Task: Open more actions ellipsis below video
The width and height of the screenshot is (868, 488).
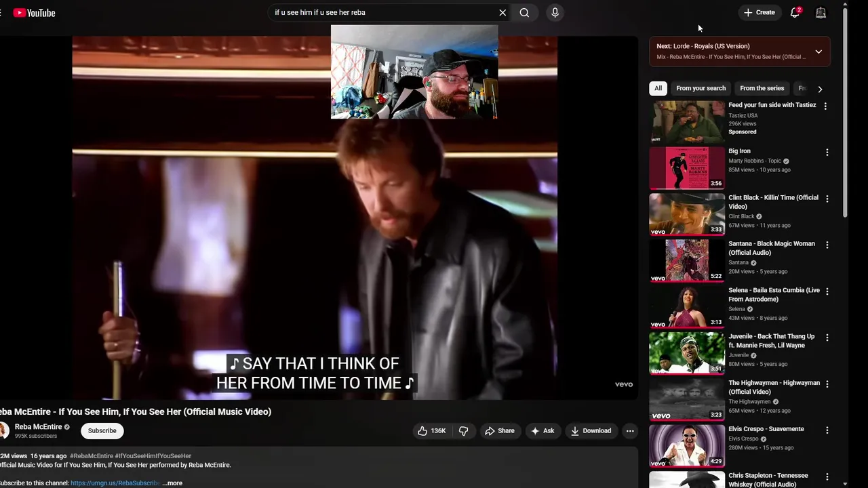Action: [630, 431]
